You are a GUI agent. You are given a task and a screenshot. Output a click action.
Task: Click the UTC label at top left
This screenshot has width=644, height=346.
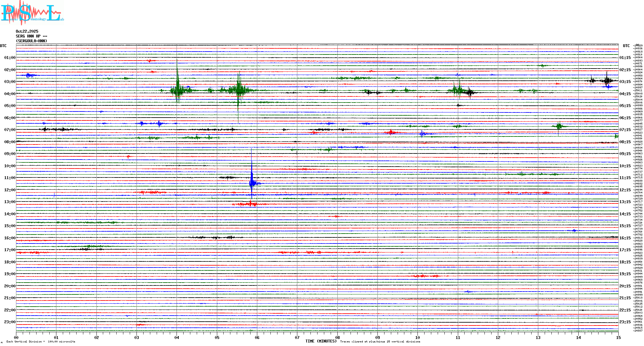click(3, 46)
